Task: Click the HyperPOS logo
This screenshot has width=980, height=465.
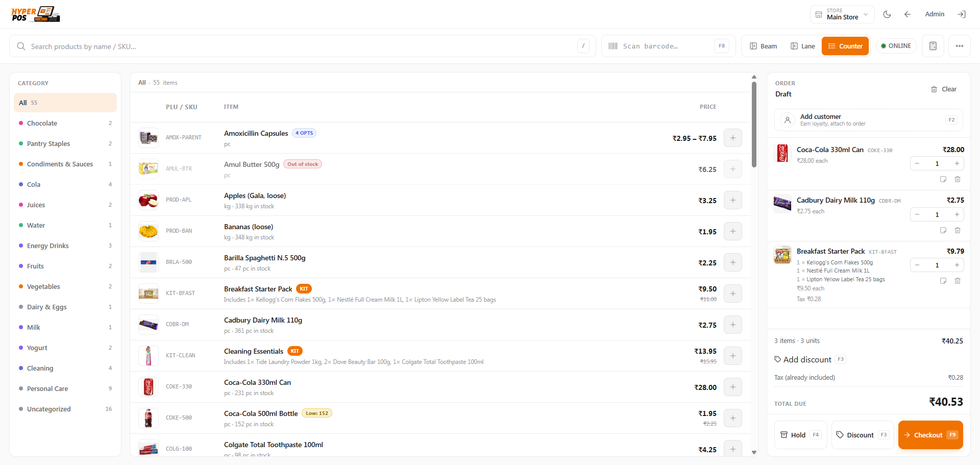Action: (36, 14)
